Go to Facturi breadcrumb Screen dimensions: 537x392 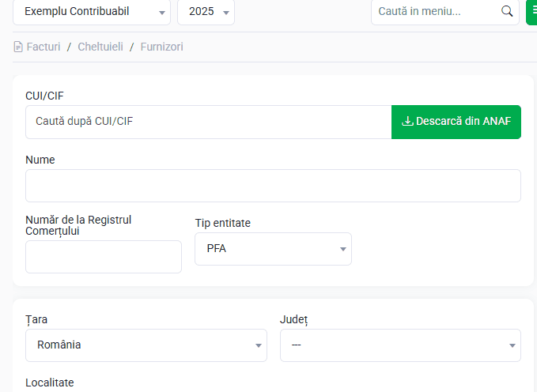coord(43,47)
